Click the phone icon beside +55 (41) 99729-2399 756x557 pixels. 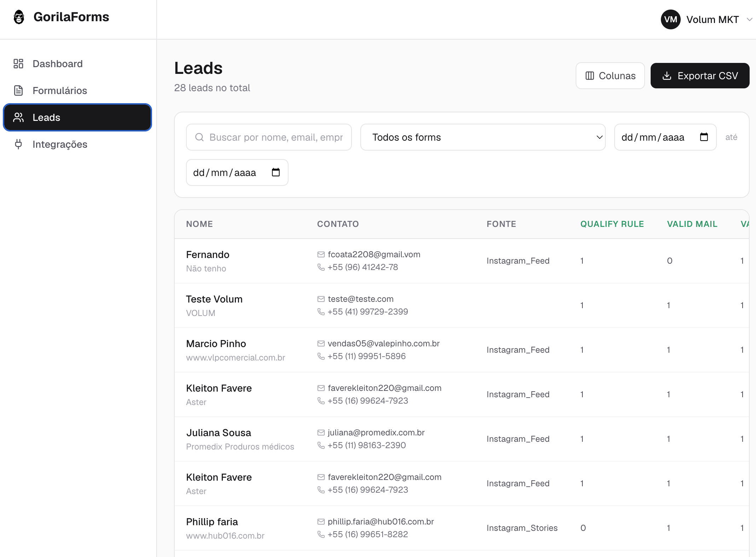click(321, 312)
